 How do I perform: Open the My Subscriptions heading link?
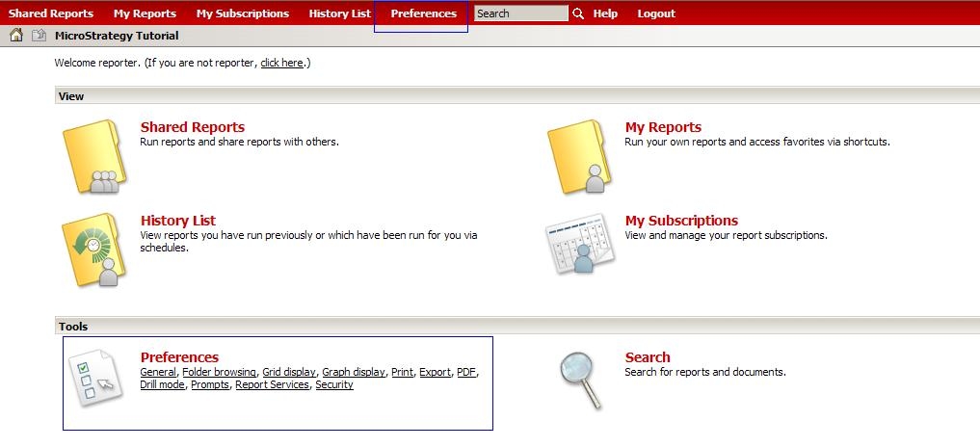[681, 221]
